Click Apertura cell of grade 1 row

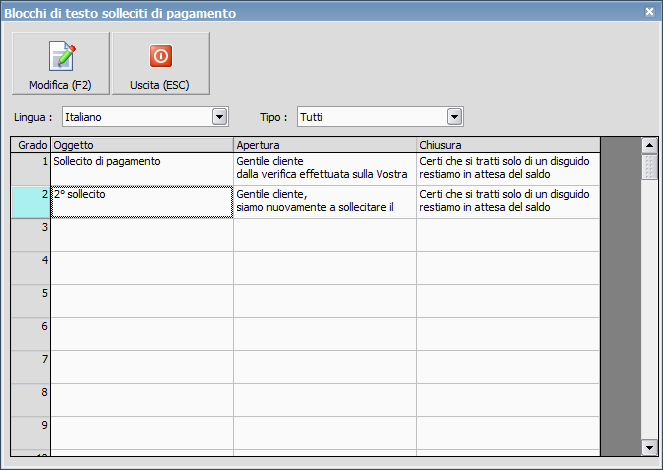(x=324, y=168)
